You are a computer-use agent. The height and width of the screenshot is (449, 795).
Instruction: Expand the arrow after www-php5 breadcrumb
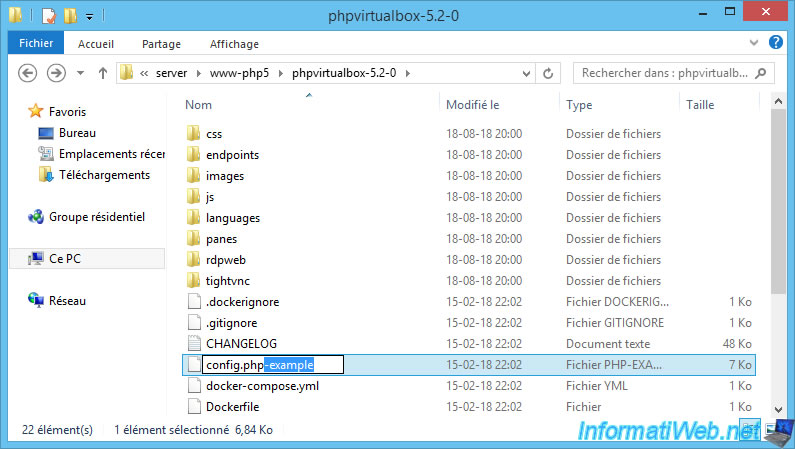(280, 73)
